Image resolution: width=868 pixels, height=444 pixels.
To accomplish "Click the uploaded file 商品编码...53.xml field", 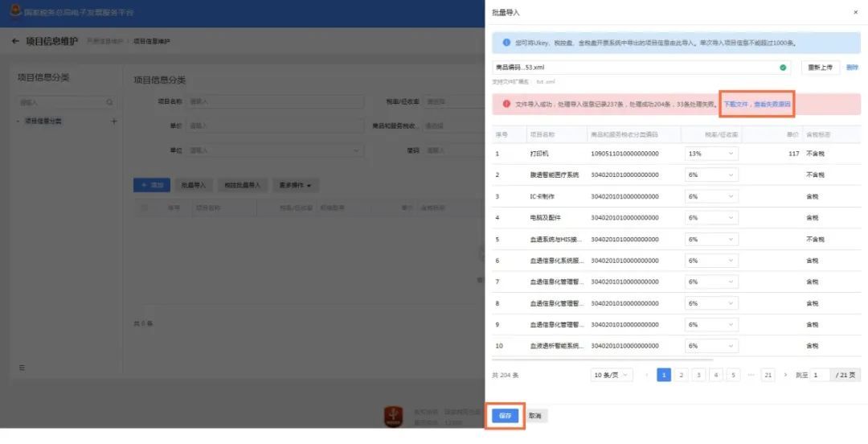I will coord(641,68).
